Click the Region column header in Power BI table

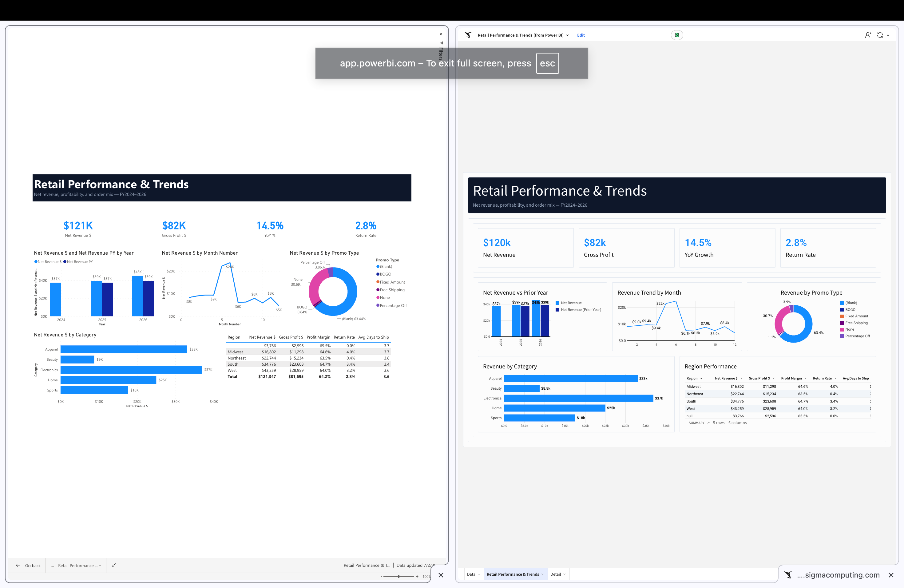(x=234, y=337)
